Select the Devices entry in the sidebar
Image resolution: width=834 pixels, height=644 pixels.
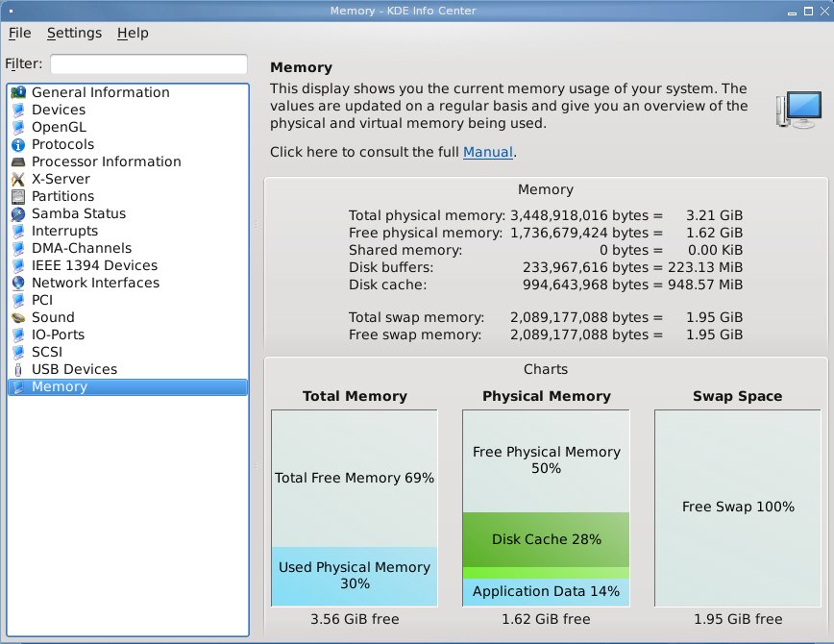coord(58,110)
